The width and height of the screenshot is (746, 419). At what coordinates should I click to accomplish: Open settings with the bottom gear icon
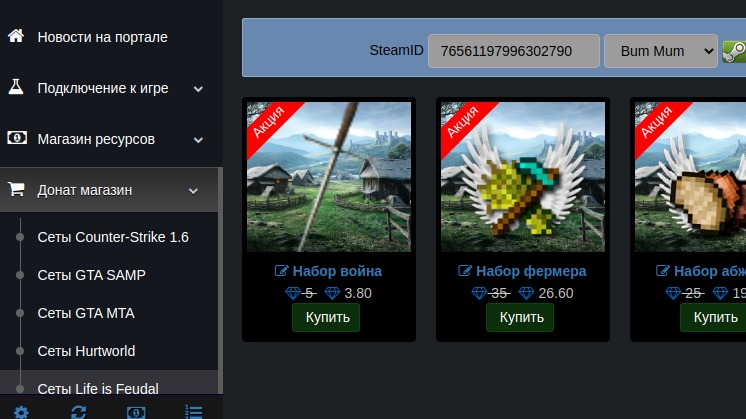click(x=21, y=412)
